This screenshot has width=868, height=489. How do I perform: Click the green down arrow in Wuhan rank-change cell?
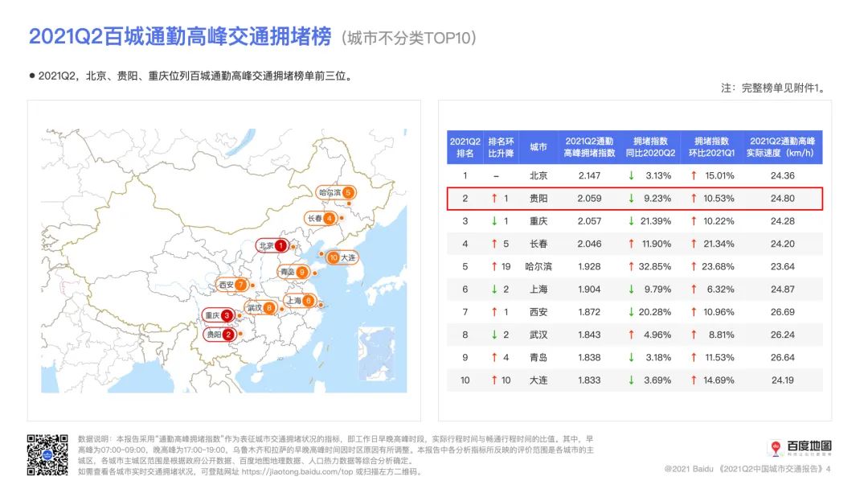(493, 335)
